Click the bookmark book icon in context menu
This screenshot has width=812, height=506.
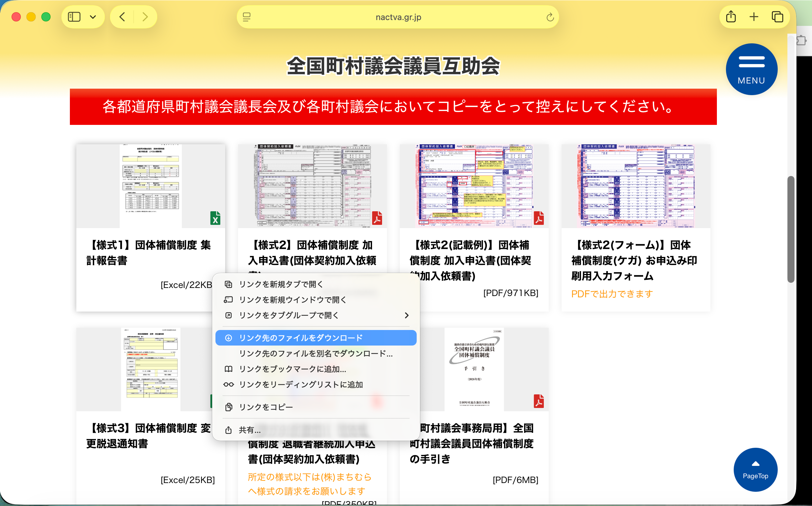[228, 369]
